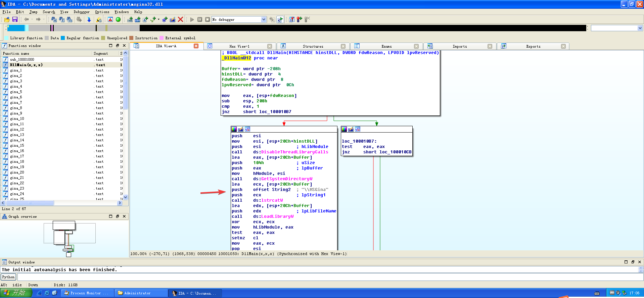Click the convert to data icon
644x298 pixels.
[x=138, y=19]
